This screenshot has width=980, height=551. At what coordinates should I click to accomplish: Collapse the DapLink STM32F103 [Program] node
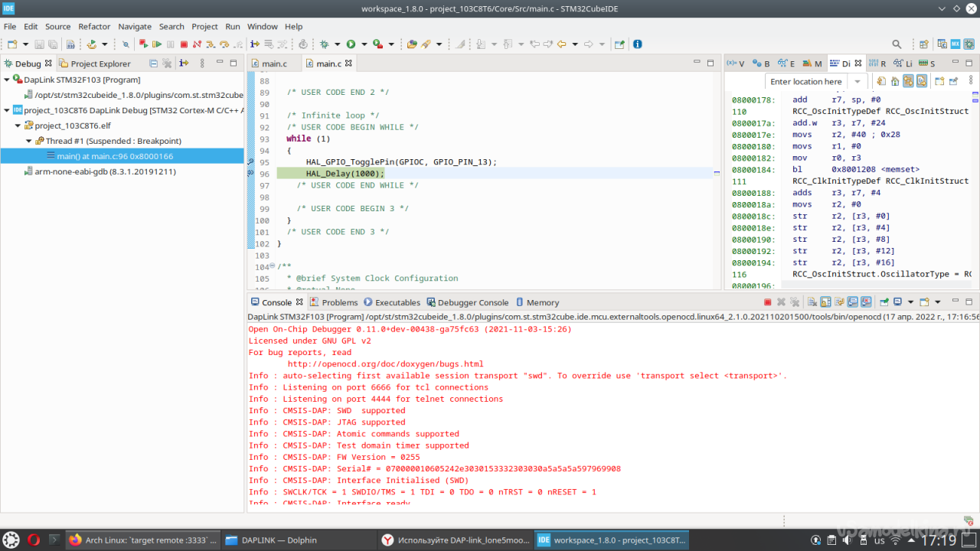7,80
